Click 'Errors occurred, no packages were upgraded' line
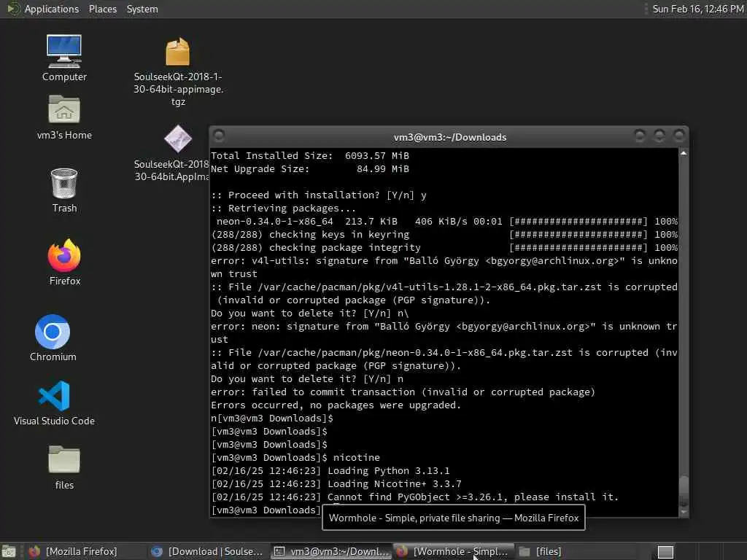 pyautogui.click(x=336, y=405)
